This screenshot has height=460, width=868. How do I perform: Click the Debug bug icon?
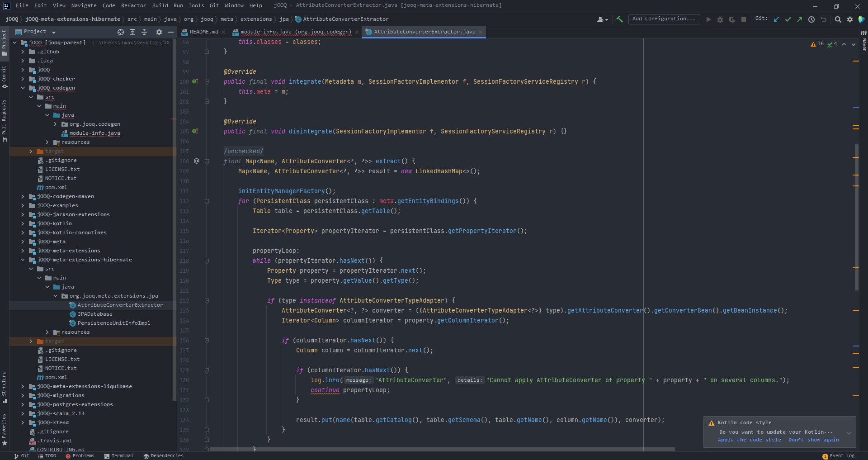click(720, 19)
